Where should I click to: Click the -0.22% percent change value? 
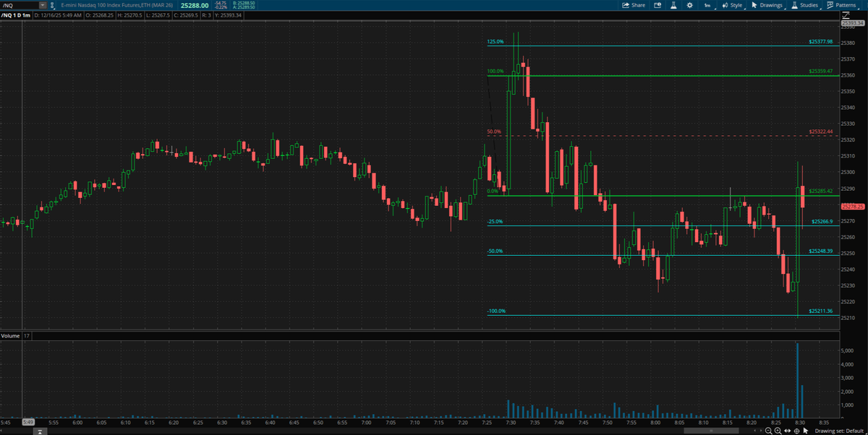[x=220, y=8]
